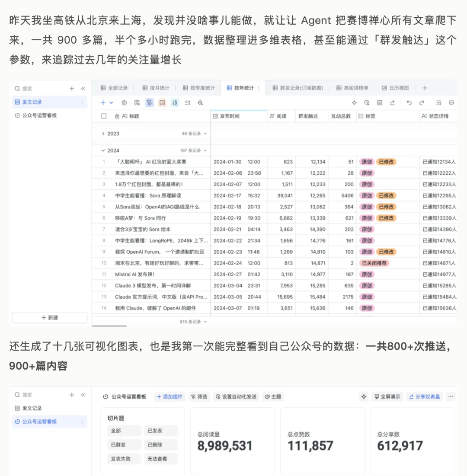Screen dimensions: 467x476
Task: Open the 群发记录(订阅数据) tab
Action: point(297,88)
